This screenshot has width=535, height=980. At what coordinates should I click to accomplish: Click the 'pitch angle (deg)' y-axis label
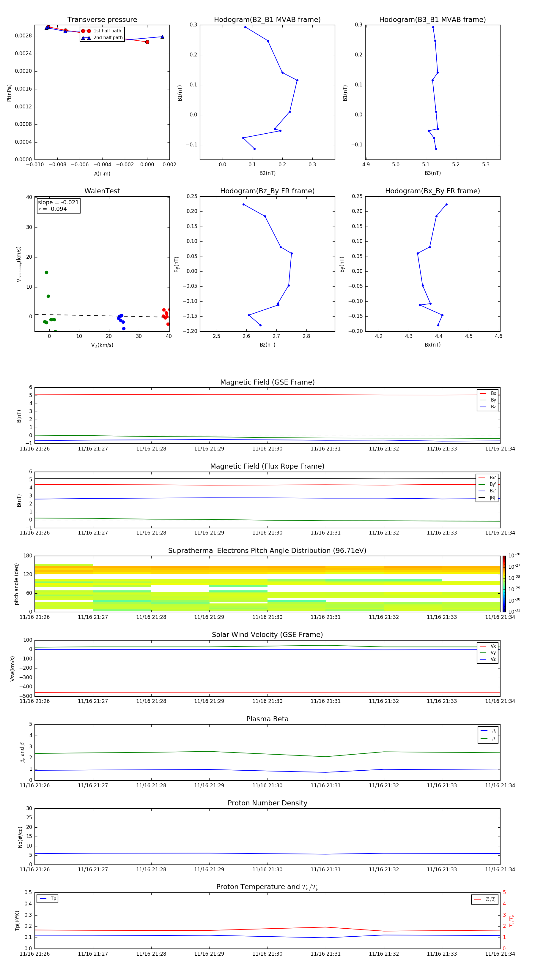(16, 584)
